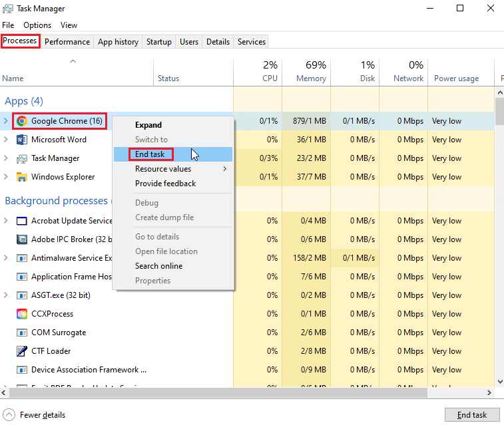This screenshot has height=425, width=504.
Task: Open the View menu
Action: click(x=69, y=25)
